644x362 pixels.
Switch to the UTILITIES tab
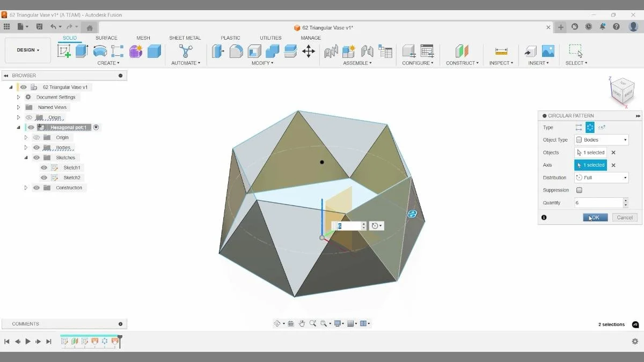pyautogui.click(x=270, y=38)
